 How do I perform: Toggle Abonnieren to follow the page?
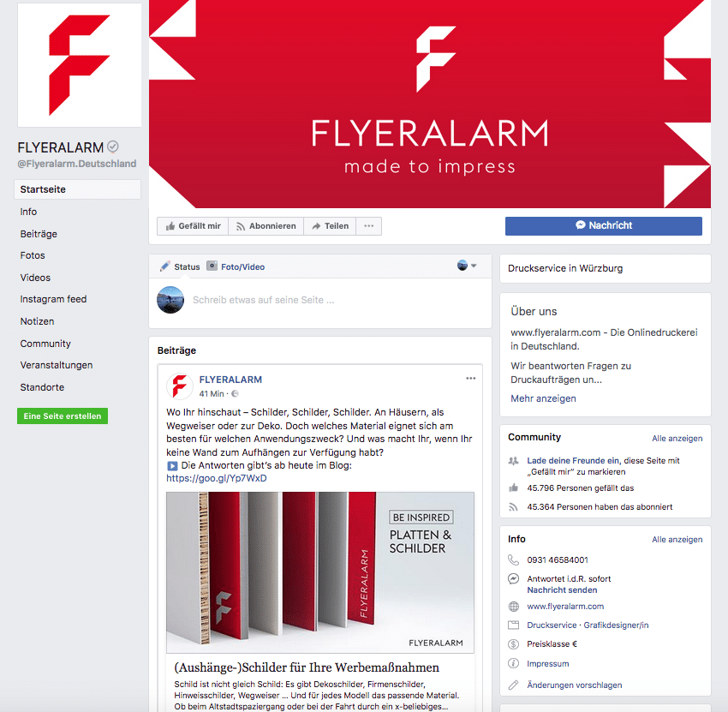[x=266, y=226]
